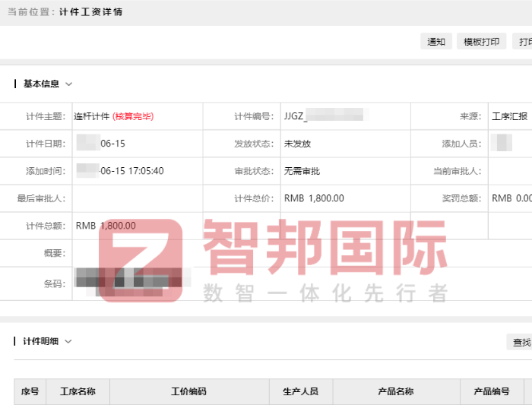Click the 产品编号 column header
The image size is (532, 405).
pyautogui.click(x=491, y=392)
